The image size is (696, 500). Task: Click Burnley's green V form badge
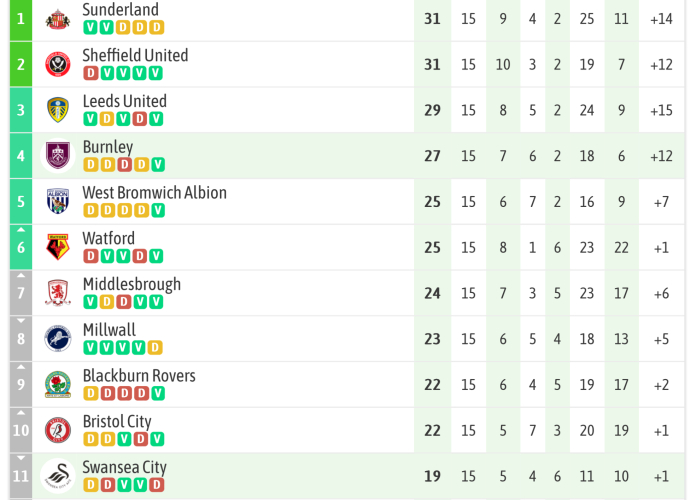pyautogui.click(x=157, y=164)
